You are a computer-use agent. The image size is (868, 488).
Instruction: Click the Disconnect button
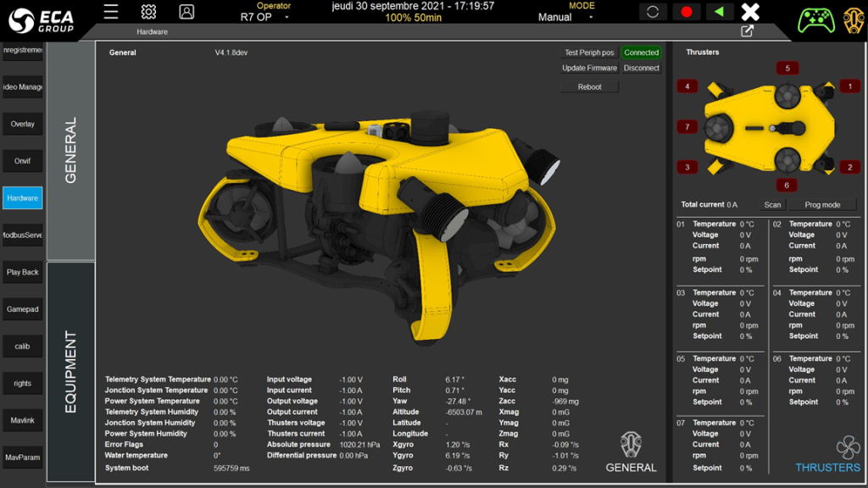(641, 68)
